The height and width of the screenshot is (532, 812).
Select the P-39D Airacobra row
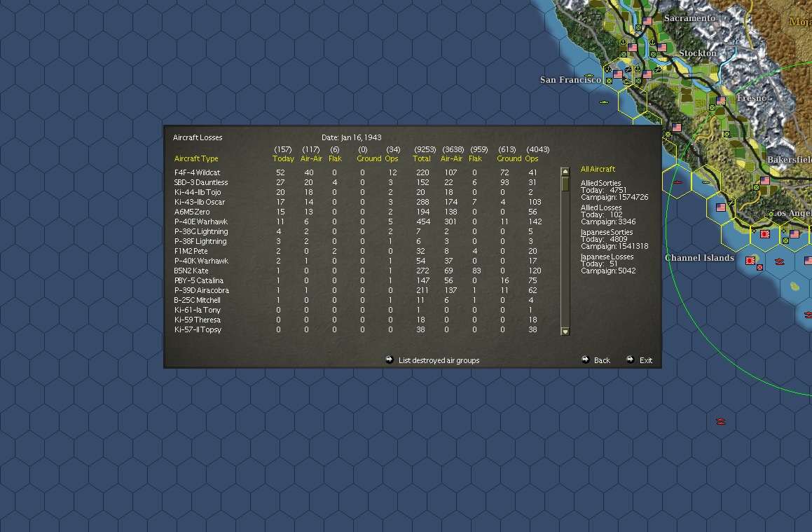(x=357, y=291)
